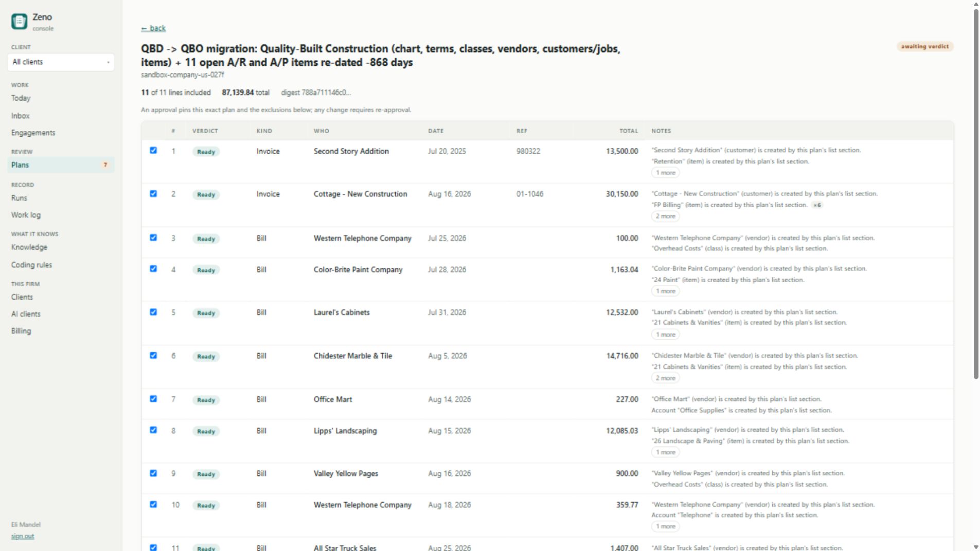The width and height of the screenshot is (980, 551).
Task: Open the All clients dropdown
Action: (61, 62)
